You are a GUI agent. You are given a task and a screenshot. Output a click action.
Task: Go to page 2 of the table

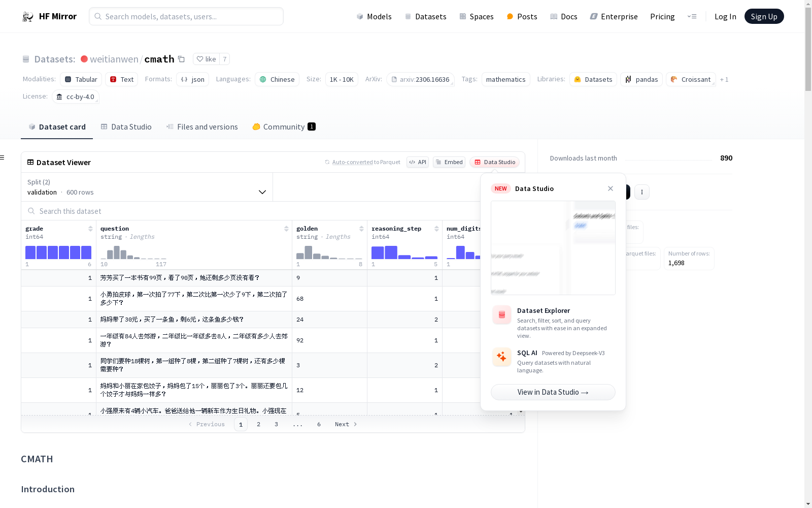(x=258, y=424)
